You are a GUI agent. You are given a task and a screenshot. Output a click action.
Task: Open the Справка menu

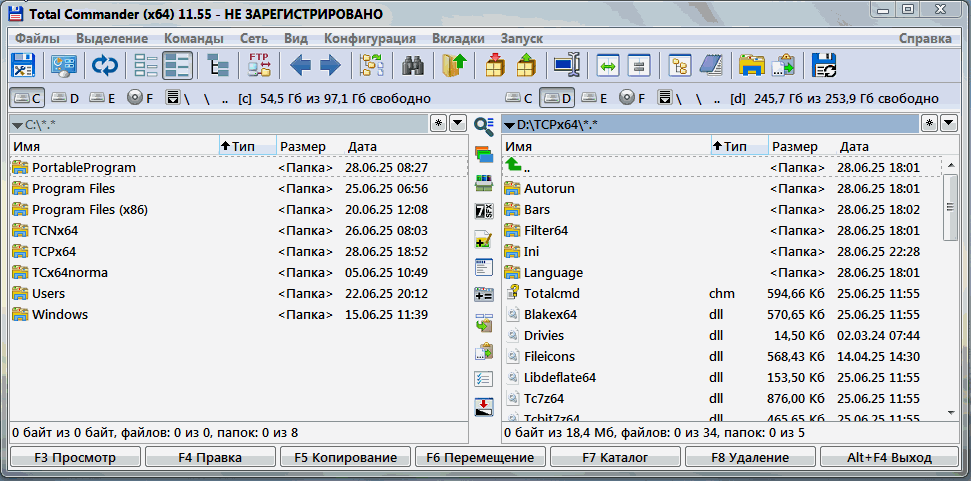pyautogui.click(x=925, y=38)
